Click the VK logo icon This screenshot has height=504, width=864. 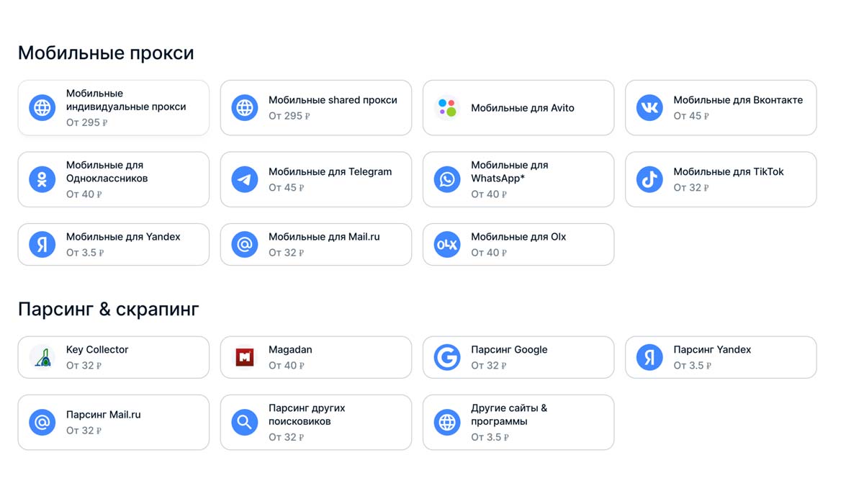[x=649, y=108]
